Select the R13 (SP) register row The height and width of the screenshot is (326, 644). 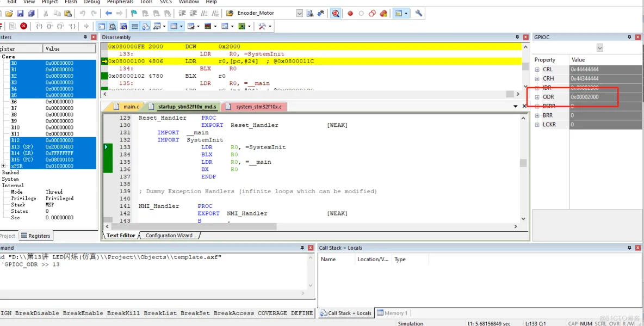[52, 147]
